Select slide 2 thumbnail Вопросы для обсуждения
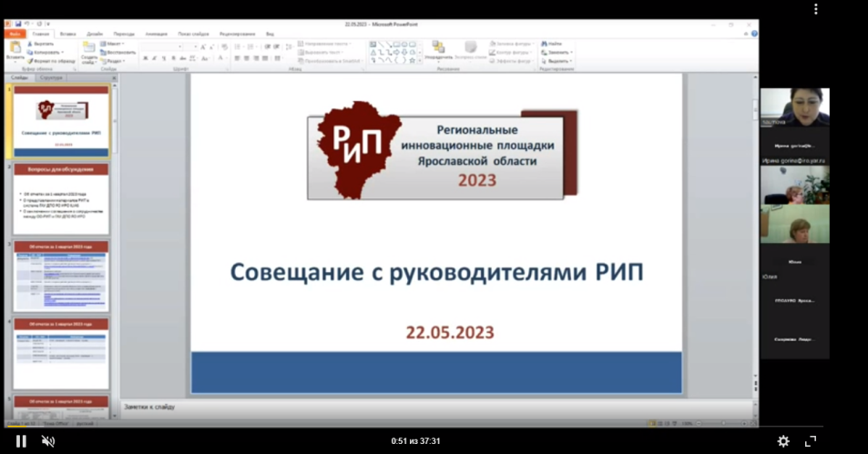Viewport: 868px width, 454px height. (x=61, y=199)
